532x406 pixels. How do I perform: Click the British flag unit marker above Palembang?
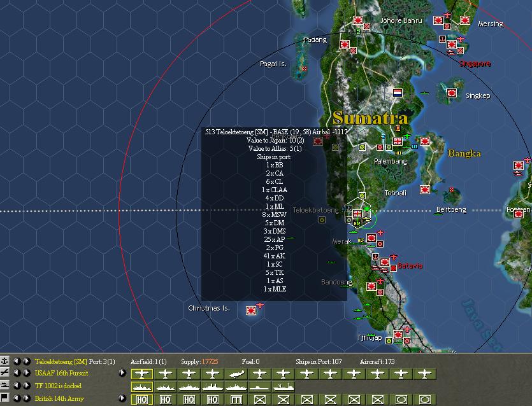click(x=398, y=141)
